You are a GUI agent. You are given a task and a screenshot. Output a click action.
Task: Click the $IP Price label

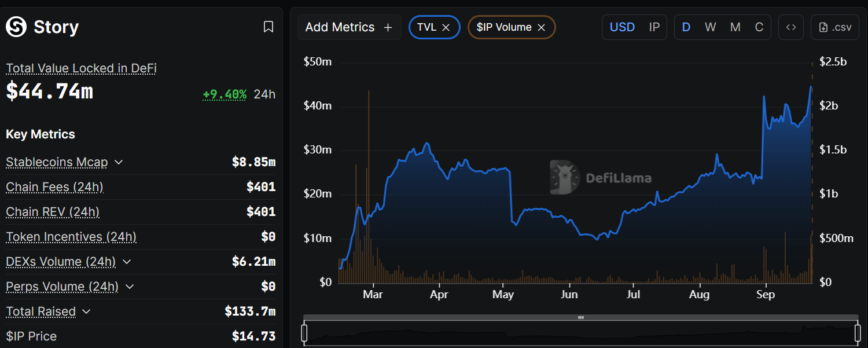point(31,336)
